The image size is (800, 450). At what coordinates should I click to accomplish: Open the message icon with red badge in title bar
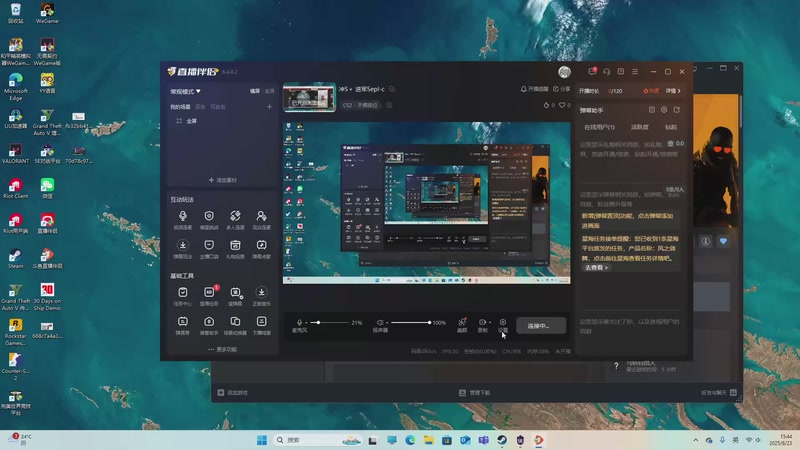click(x=592, y=71)
